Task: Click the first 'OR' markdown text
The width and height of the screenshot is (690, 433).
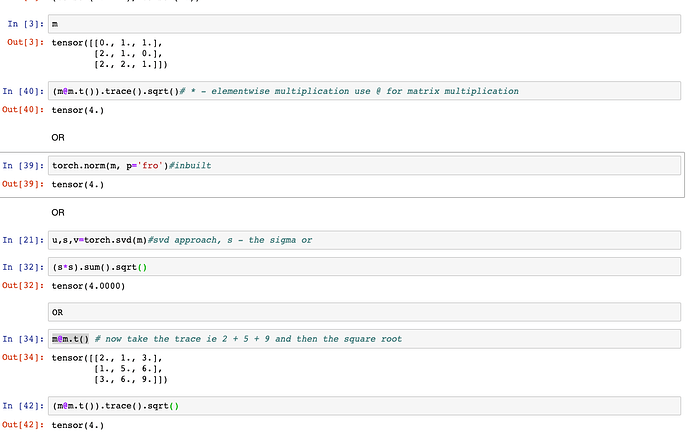Action: click(x=58, y=136)
